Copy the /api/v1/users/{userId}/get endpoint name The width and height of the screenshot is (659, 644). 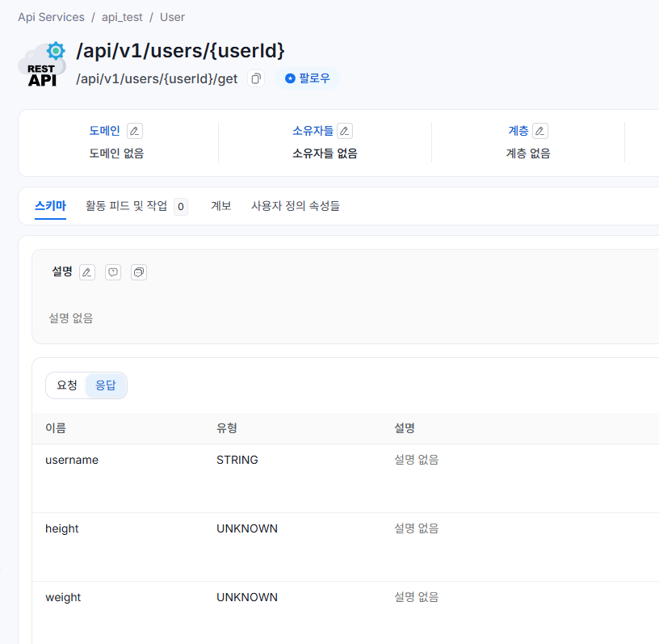tap(256, 78)
